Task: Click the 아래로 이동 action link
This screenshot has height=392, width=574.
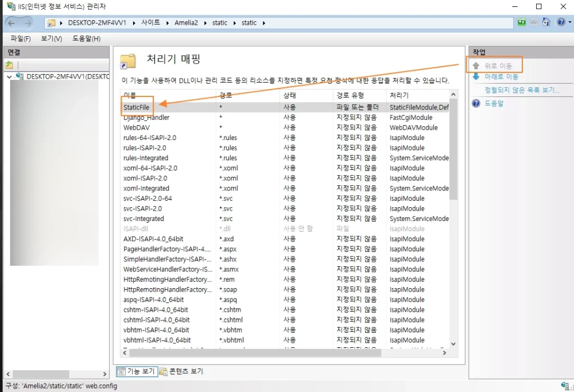Action: point(502,76)
